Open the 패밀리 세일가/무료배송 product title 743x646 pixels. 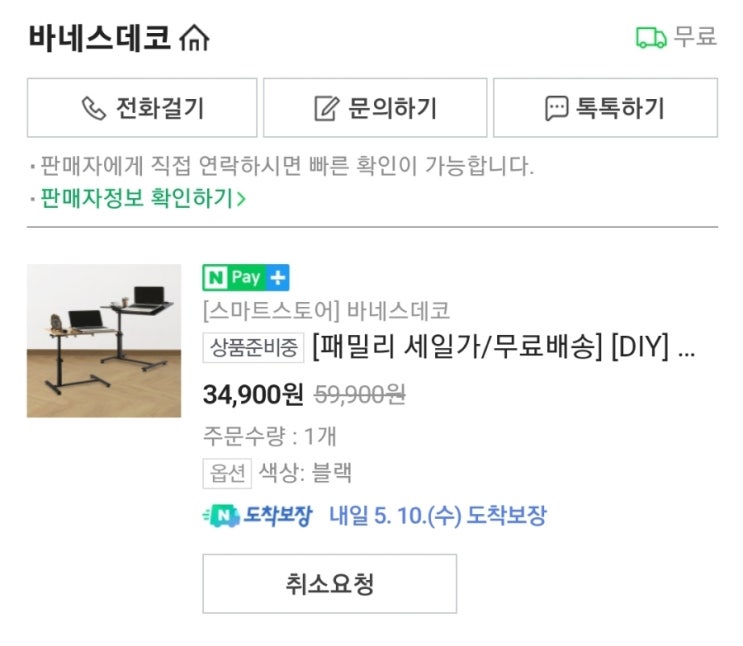503,349
